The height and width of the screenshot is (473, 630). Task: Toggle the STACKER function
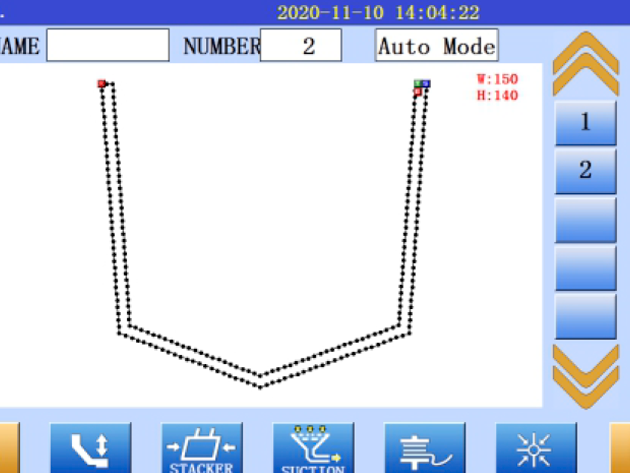click(202, 448)
